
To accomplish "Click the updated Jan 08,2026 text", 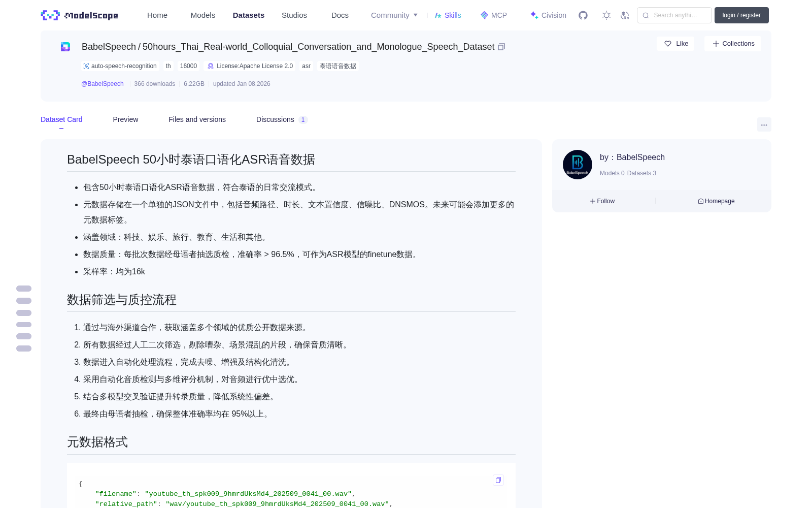I will click(x=242, y=84).
